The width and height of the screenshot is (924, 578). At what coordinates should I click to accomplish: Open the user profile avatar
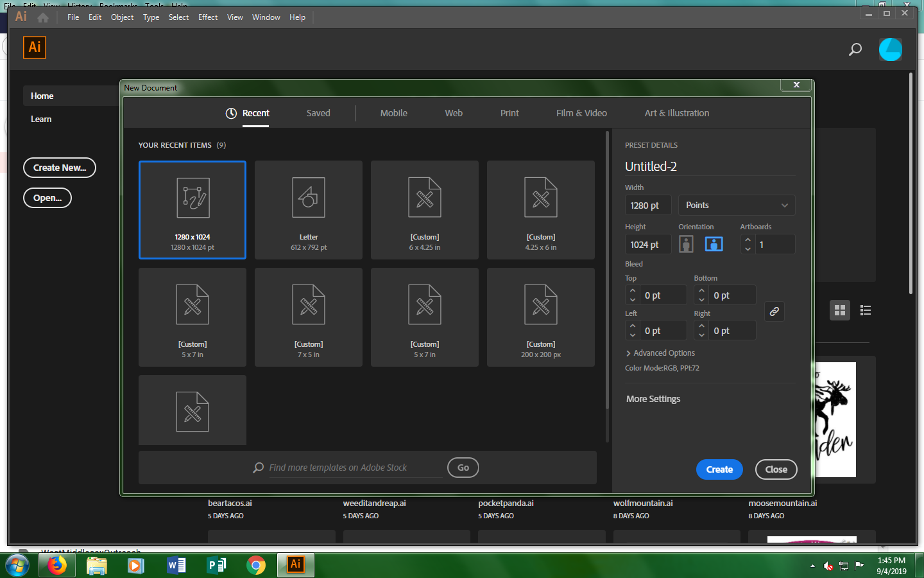[891, 49]
